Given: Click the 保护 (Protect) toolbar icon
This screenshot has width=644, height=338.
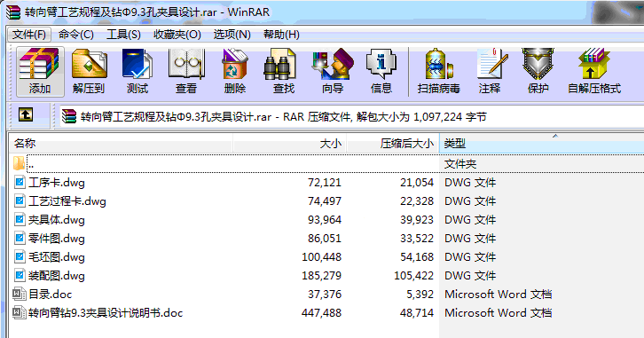Looking at the screenshot, I should (538, 64).
